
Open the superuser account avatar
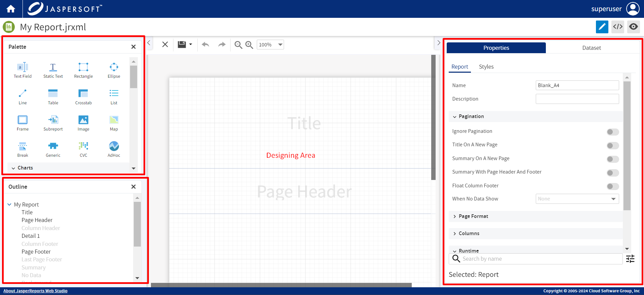633,9
